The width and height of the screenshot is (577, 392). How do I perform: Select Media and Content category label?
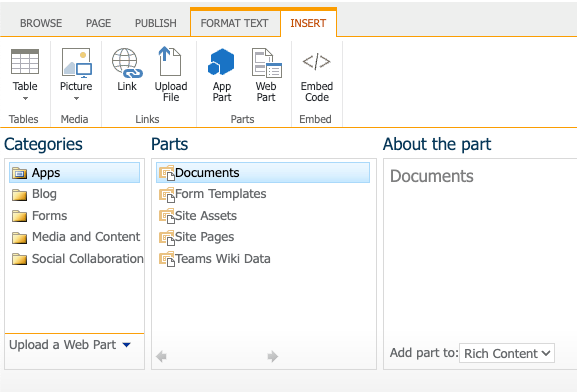coord(86,237)
